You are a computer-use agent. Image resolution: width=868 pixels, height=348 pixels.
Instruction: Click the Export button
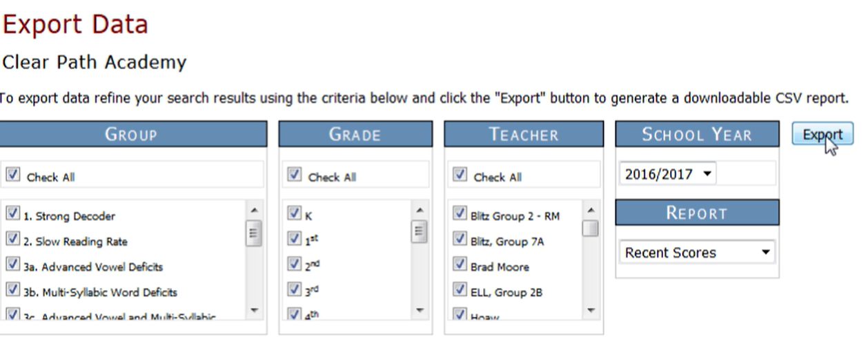click(822, 135)
